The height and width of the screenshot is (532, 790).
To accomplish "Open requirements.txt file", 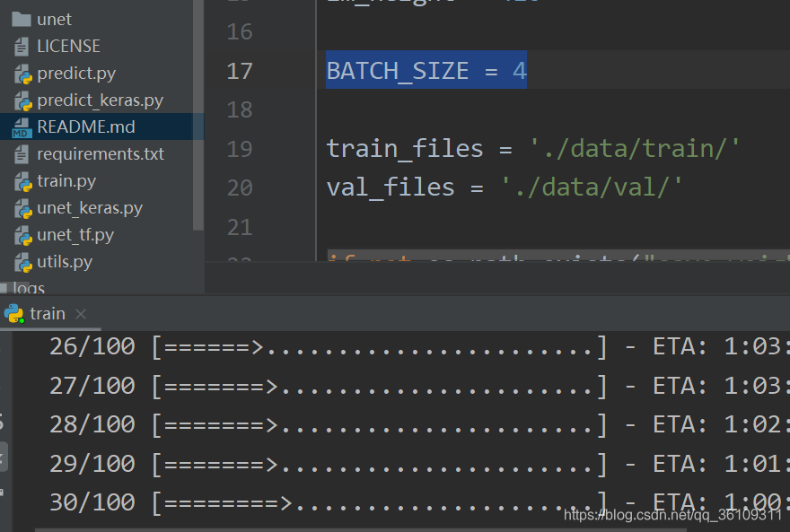I will pyautogui.click(x=101, y=153).
